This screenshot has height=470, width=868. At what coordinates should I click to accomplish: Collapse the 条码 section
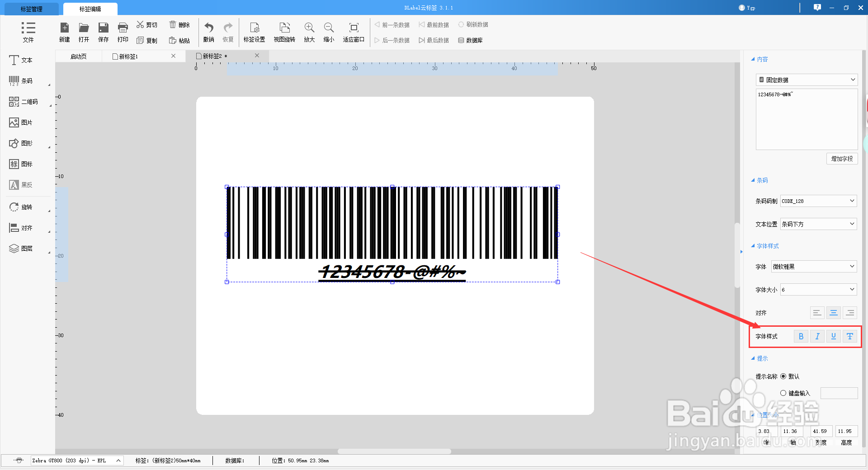(759, 180)
